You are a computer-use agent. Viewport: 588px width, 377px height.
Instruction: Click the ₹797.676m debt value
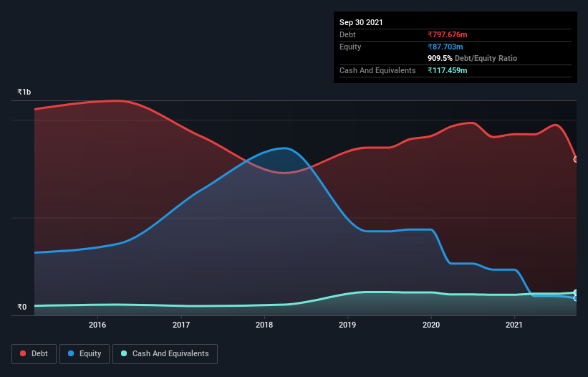(x=448, y=34)
